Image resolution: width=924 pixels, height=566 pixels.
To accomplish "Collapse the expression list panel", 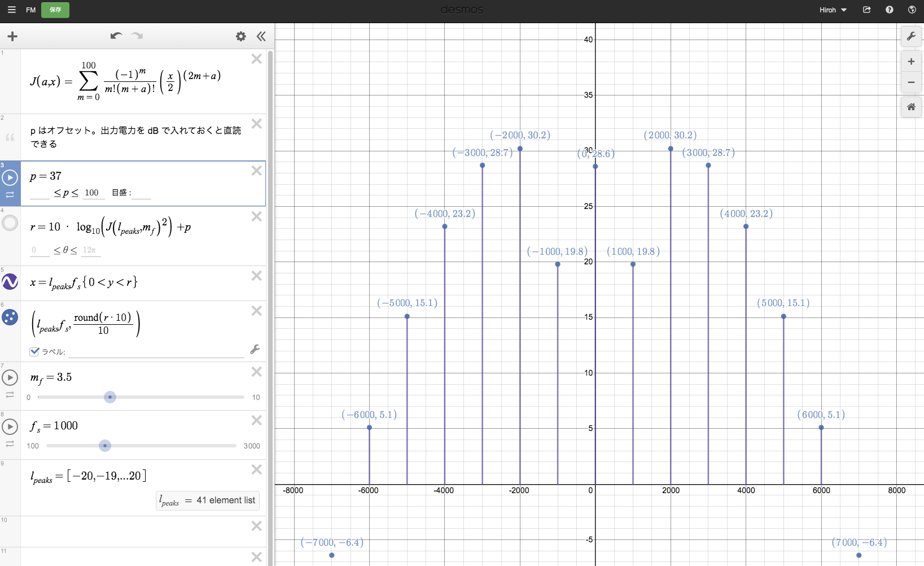I will point(261,37).
